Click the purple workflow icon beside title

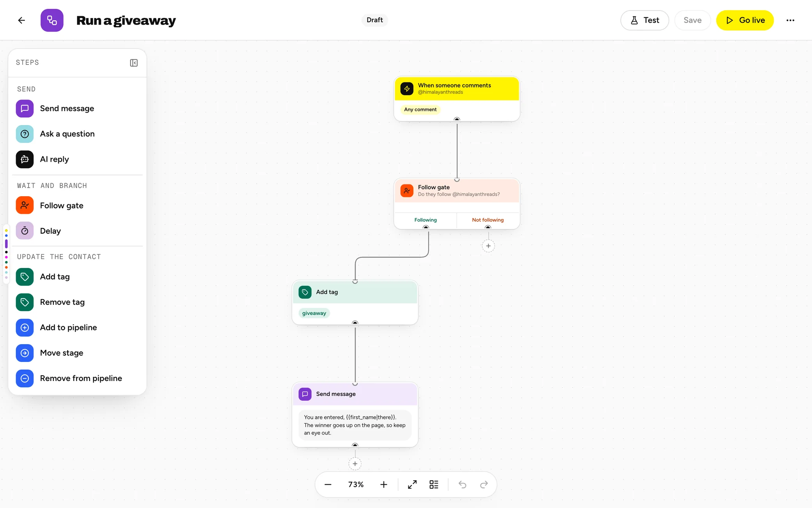(52, 20)
